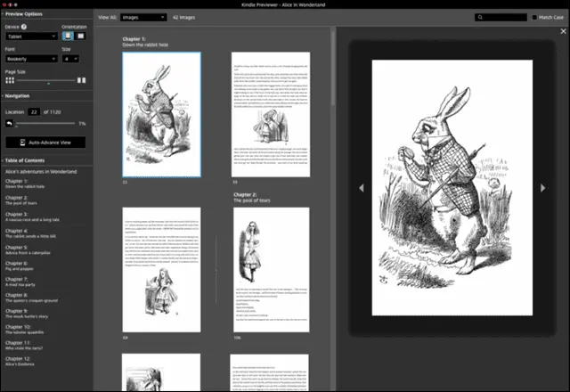Go to Chapter 1: Down the rabbit hole
Screen dimensions: 570x392
pos(25,184)
